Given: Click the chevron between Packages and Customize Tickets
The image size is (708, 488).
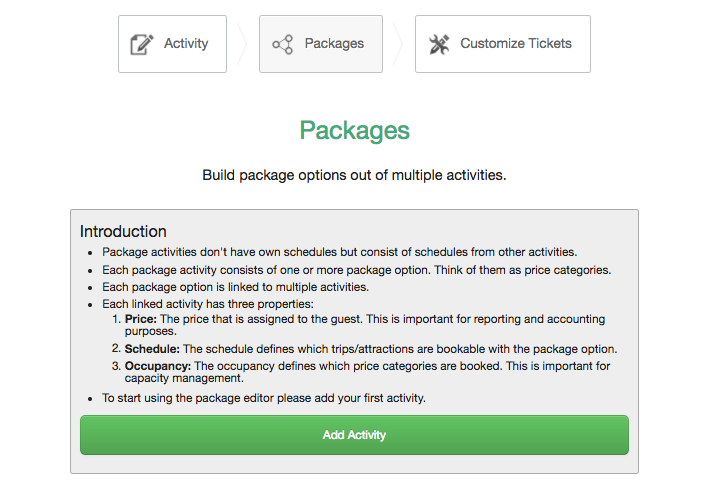Looking at the screenshot, I should tap(398, 44).
